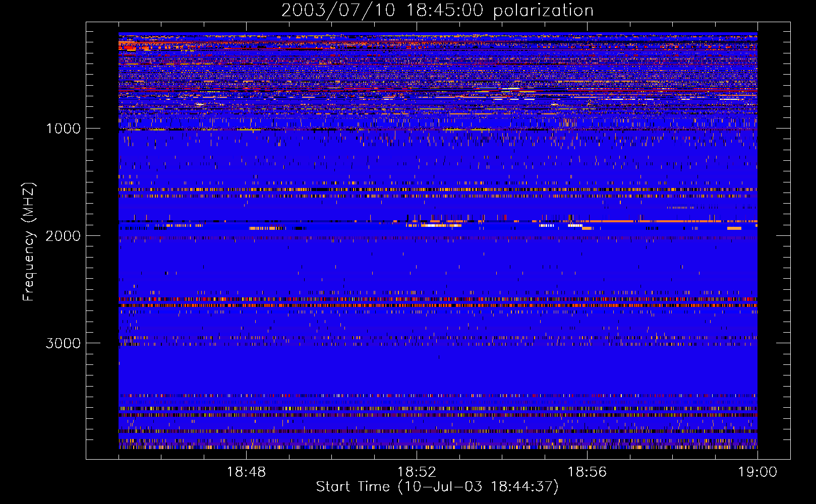Screen dimensions: 816x504
Task: Click the 18:56 time tick label
Action: click(x=587, y=472)
